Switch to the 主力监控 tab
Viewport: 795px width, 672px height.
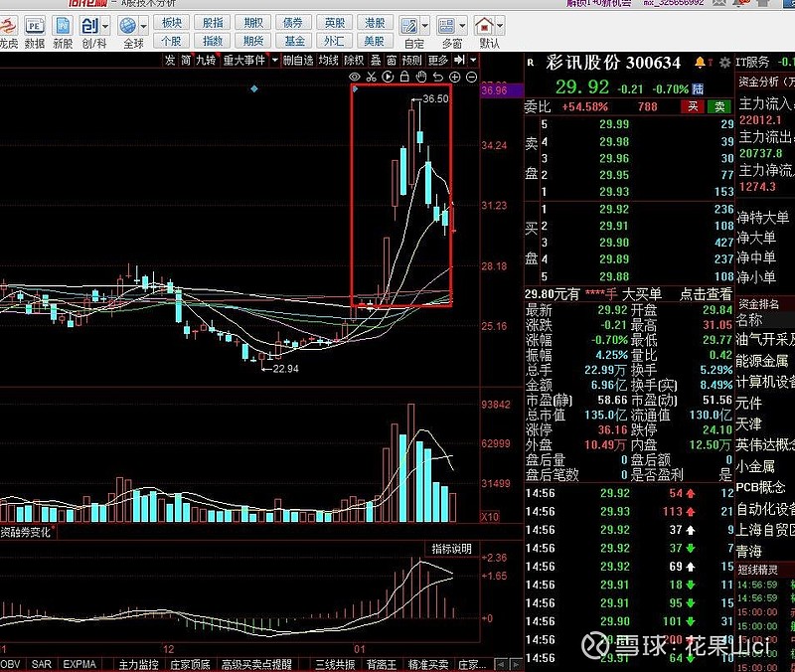point(138,664)
